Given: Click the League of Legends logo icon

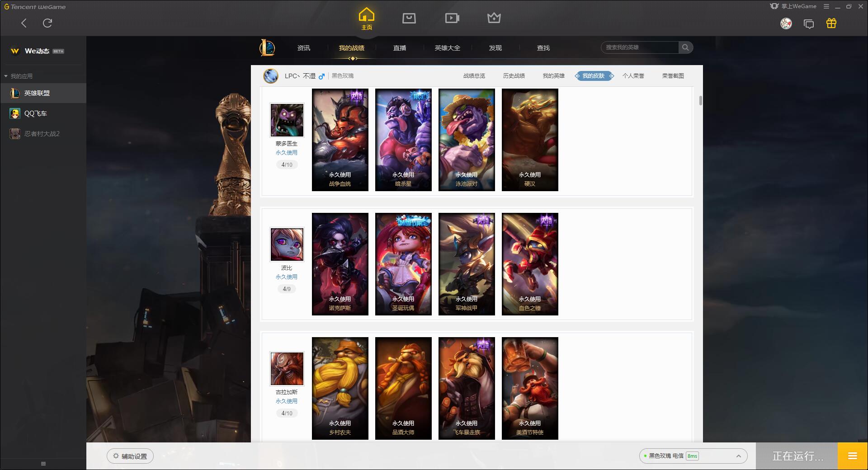Looking at the screenshot, I should click(267, 47).
